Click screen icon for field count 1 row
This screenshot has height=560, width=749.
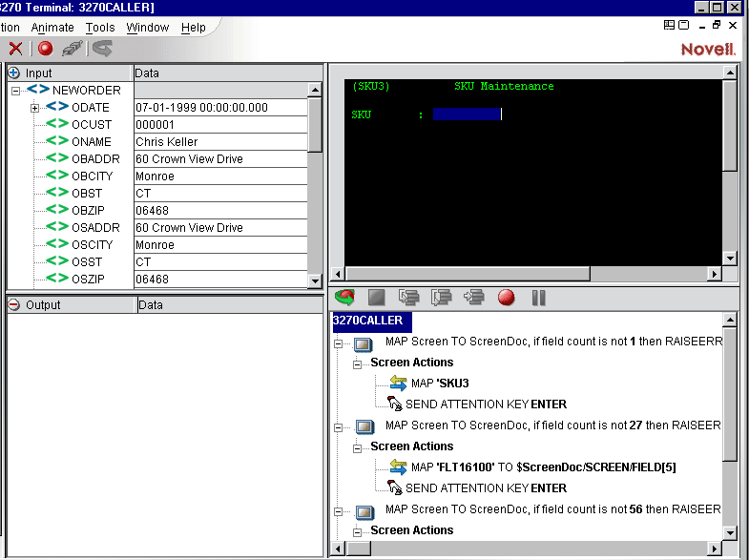pos(364,343)
